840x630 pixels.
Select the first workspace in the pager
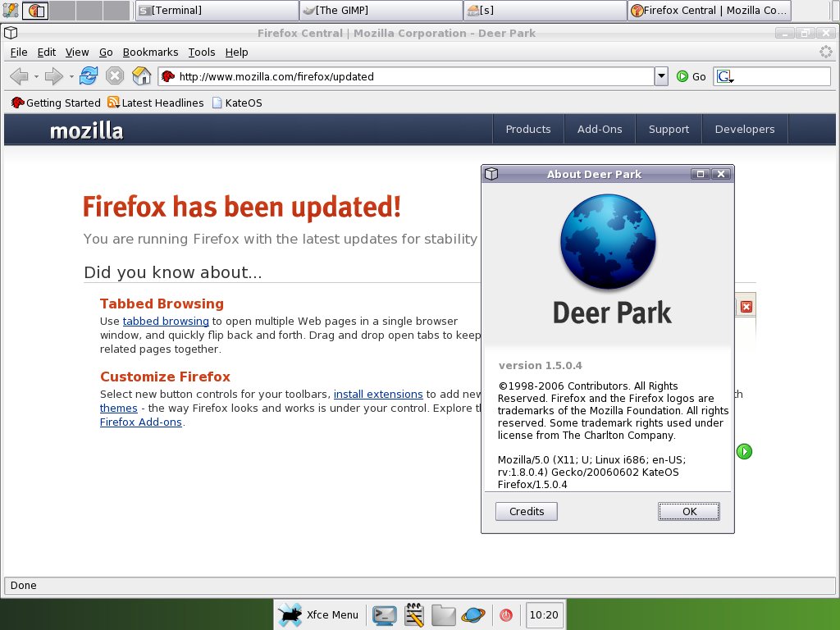(x=35, y=10)
